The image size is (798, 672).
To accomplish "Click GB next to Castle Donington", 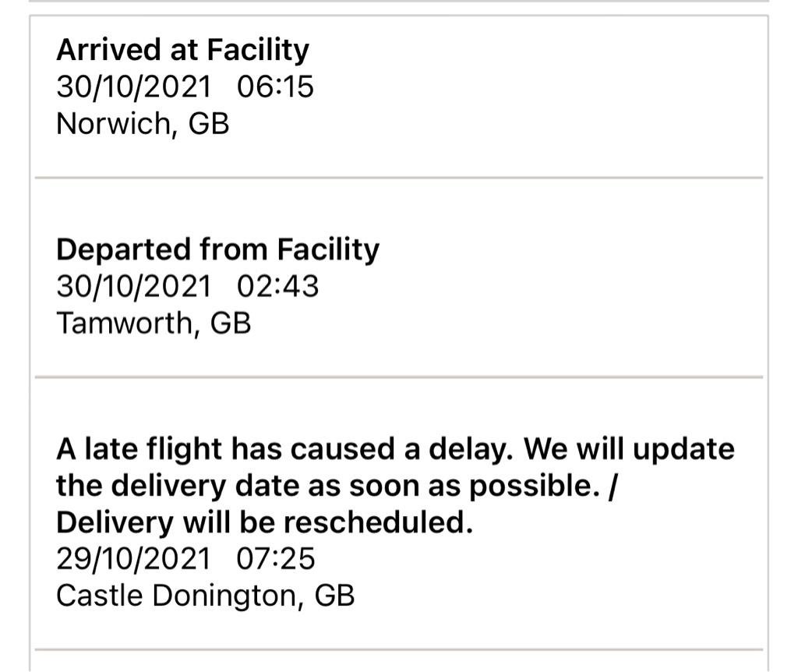I will [334, 596].
